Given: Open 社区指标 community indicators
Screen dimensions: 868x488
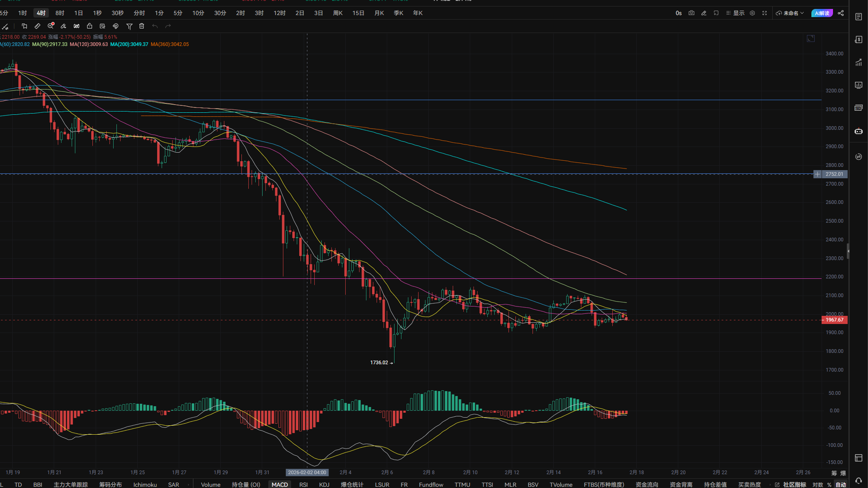Looking at the screenshot, I should tap(794, 484).
